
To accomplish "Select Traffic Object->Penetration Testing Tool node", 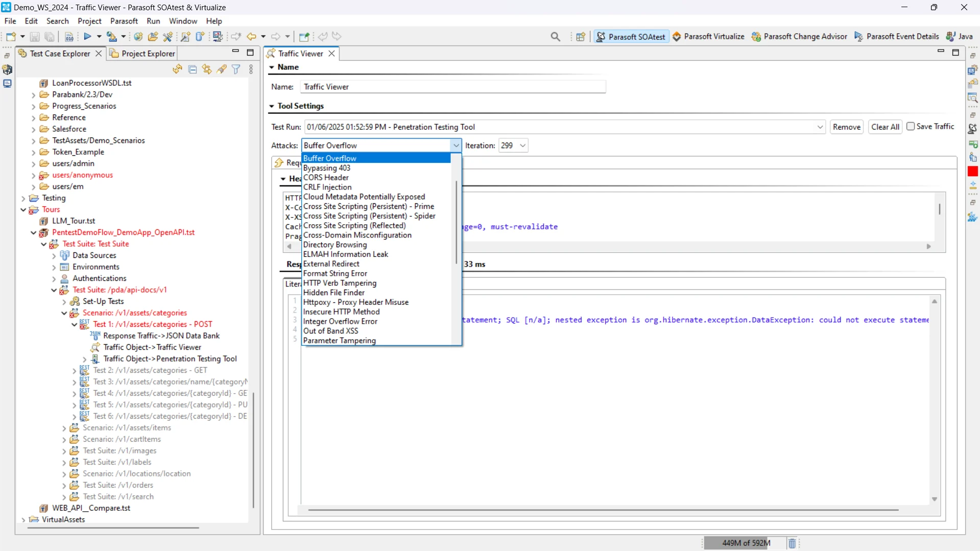I will [170, 359].
